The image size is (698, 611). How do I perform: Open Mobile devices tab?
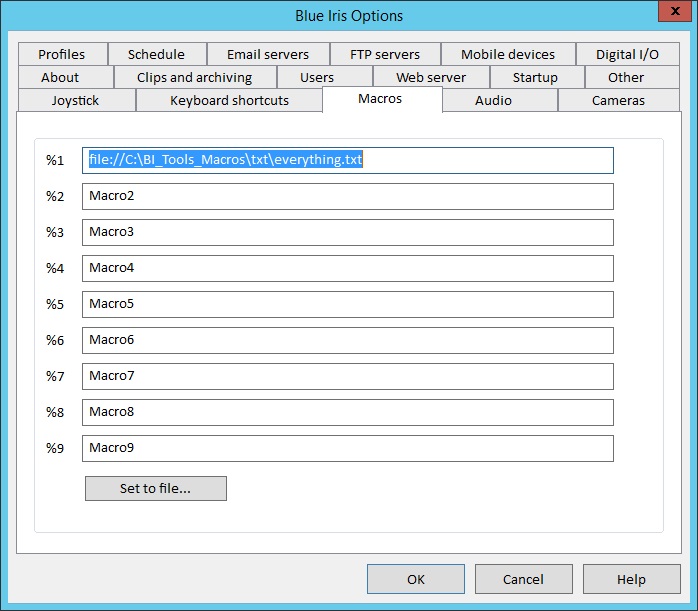508,54
